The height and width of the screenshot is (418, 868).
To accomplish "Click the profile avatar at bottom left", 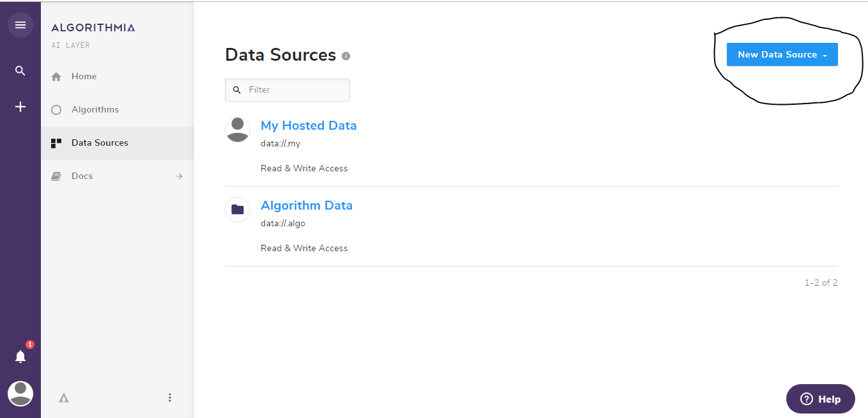I will tap(20, 394).
